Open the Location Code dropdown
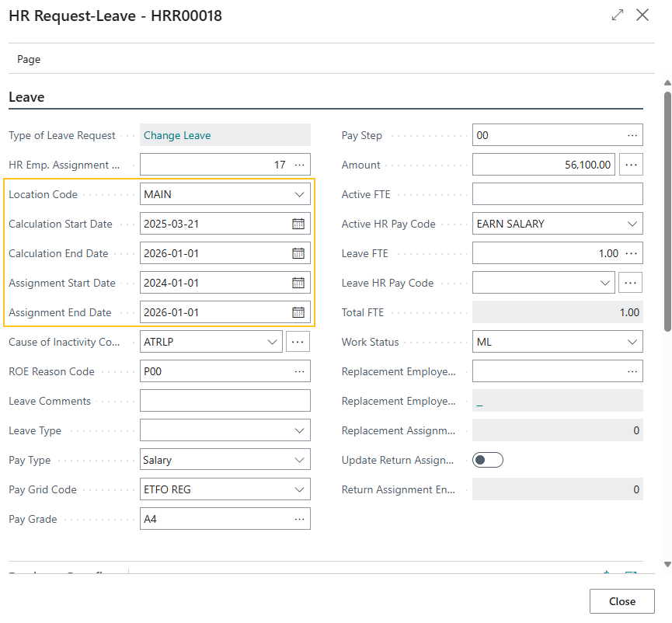 point(300,193)
